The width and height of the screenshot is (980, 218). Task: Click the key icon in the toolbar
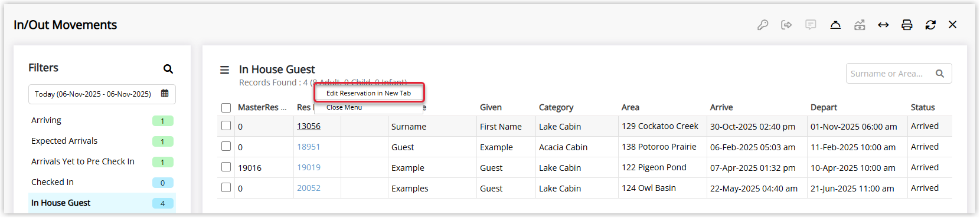(763, 25)
